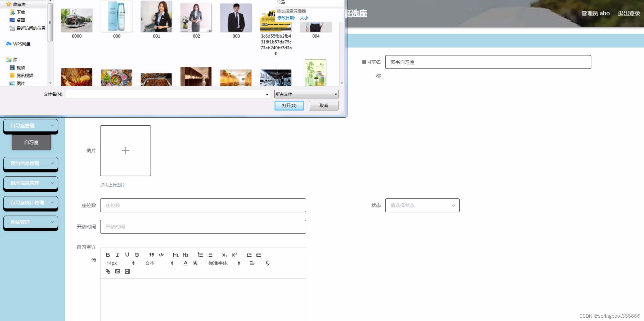Click the 退出登录 link
The height and width of the screenshot is (321, 644).
[x=629, y=13]
